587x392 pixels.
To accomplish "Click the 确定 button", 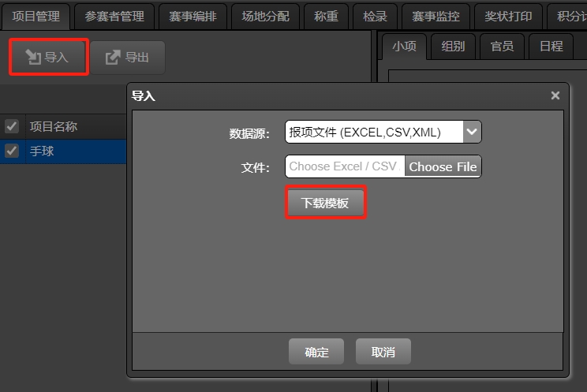I will point(316,352).
